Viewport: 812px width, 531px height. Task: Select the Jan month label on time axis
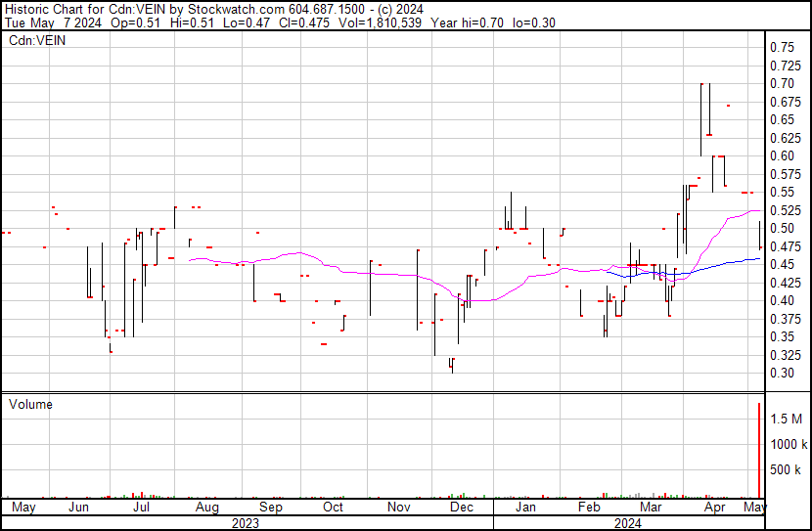pyautogui.click(x=525, y=508)
